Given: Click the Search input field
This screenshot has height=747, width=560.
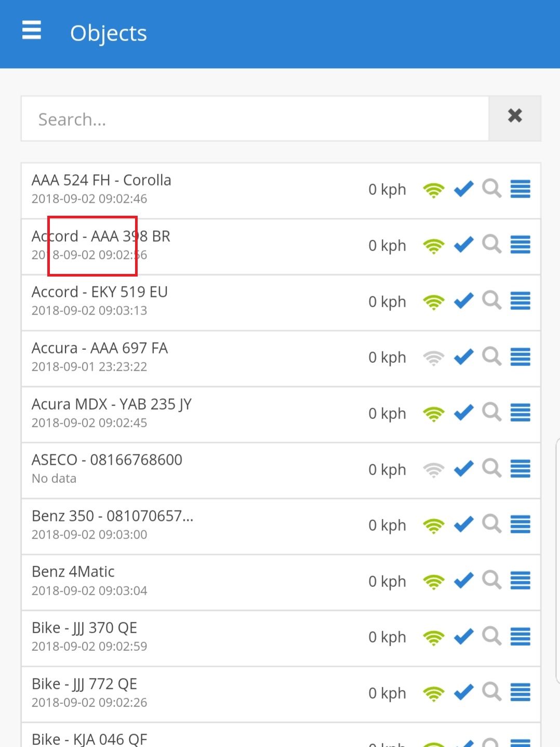Looking at the screenshot, I should click(255, 119).
